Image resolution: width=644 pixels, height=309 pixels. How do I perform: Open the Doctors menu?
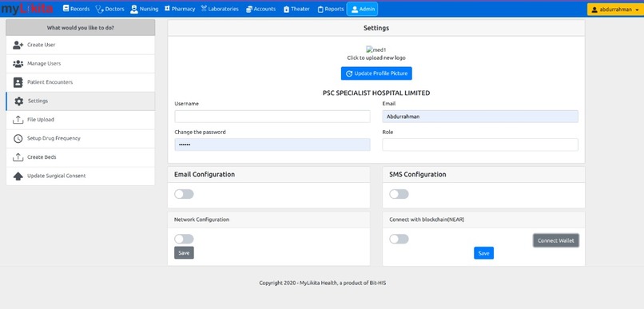(x=109, y=9)
